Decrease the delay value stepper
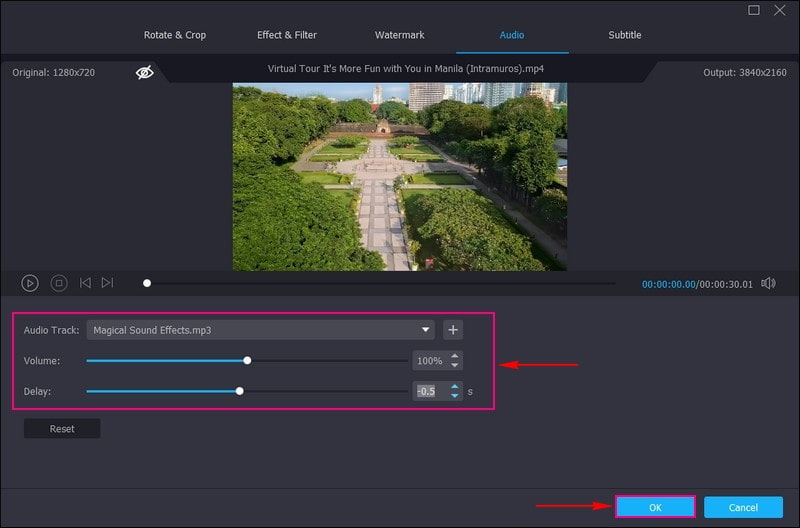Image resolution: width=800 pixels, height=528 pixels. pyautogui.click(x=455, y=395)
